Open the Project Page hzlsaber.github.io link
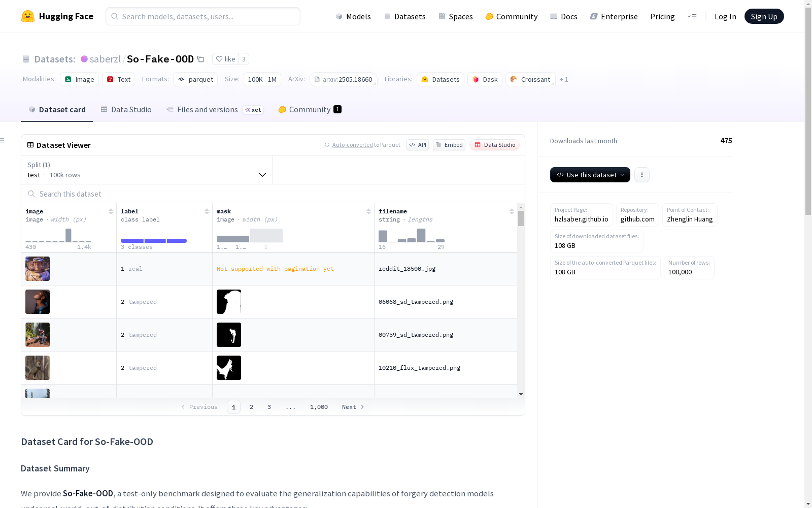This screenshot has height=508, width=812. click(x=582, y=215)
